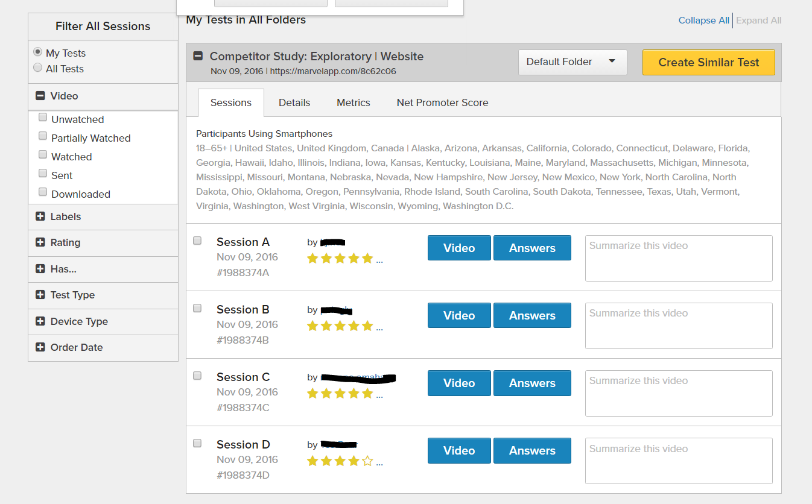Image resolution: width=812 pixels, height=504 pixels.
Task: Play the Session C video
Action: tap(459, 383)
